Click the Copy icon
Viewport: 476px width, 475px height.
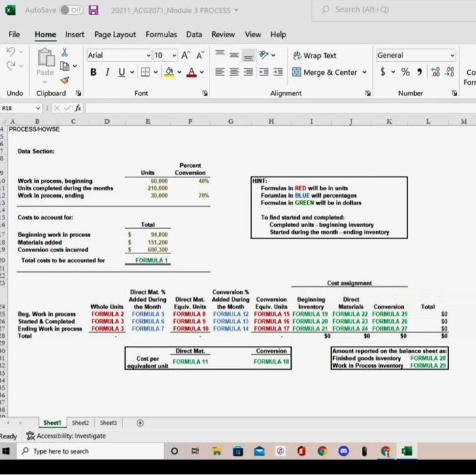pyautogui.click(x=65, y=66)
